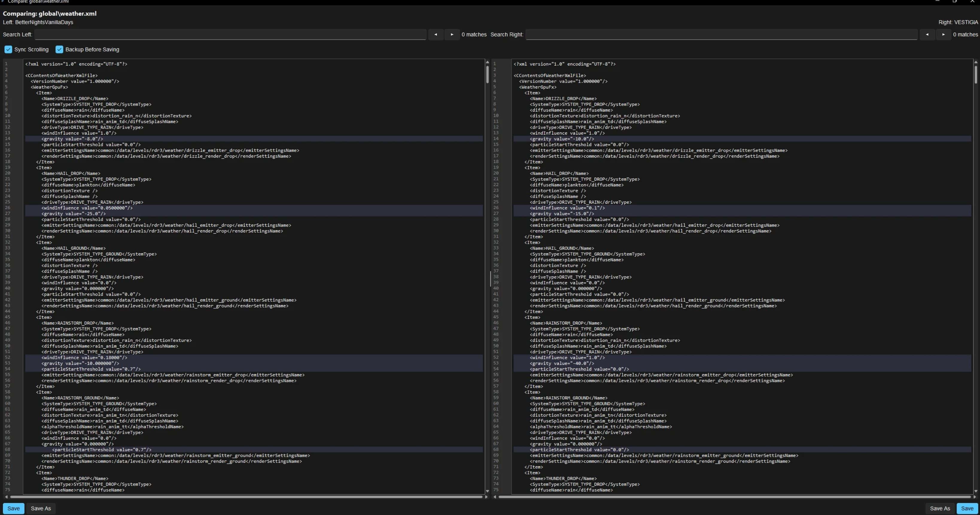Viewport: 980px width, 515px height.
Task: Click right Name HAIL_GROUND line
Action: [562, 248]
